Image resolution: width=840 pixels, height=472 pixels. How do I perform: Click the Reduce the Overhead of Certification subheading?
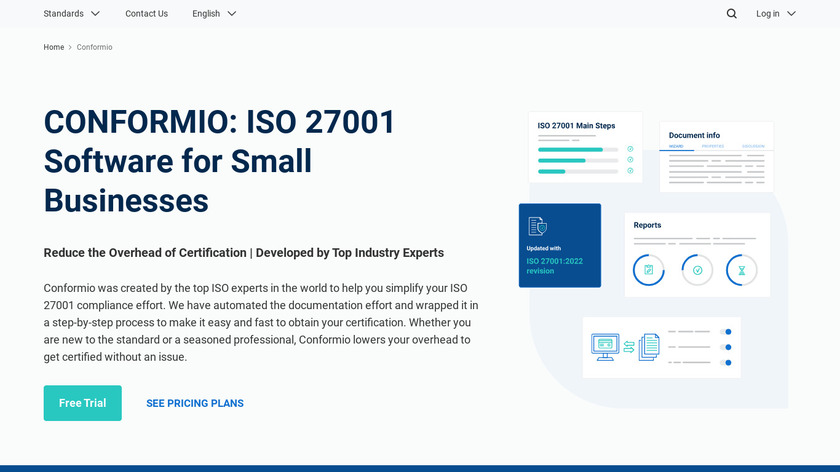244,253
